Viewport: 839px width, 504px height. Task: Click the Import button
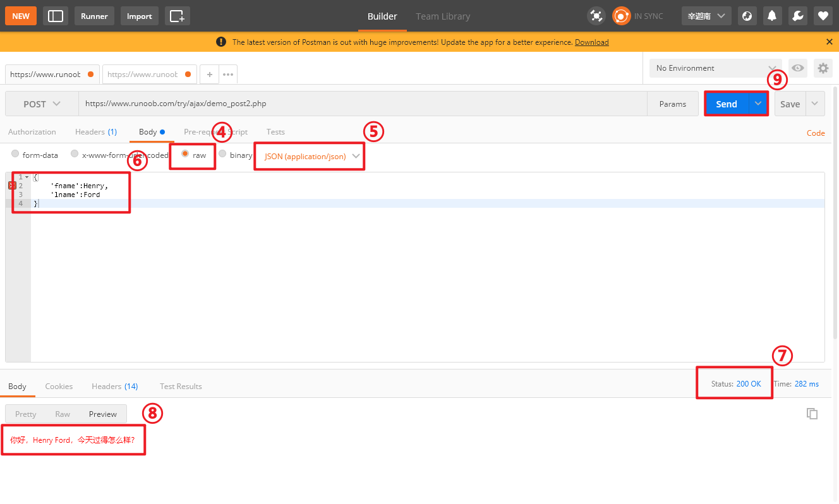pos(140,16)
